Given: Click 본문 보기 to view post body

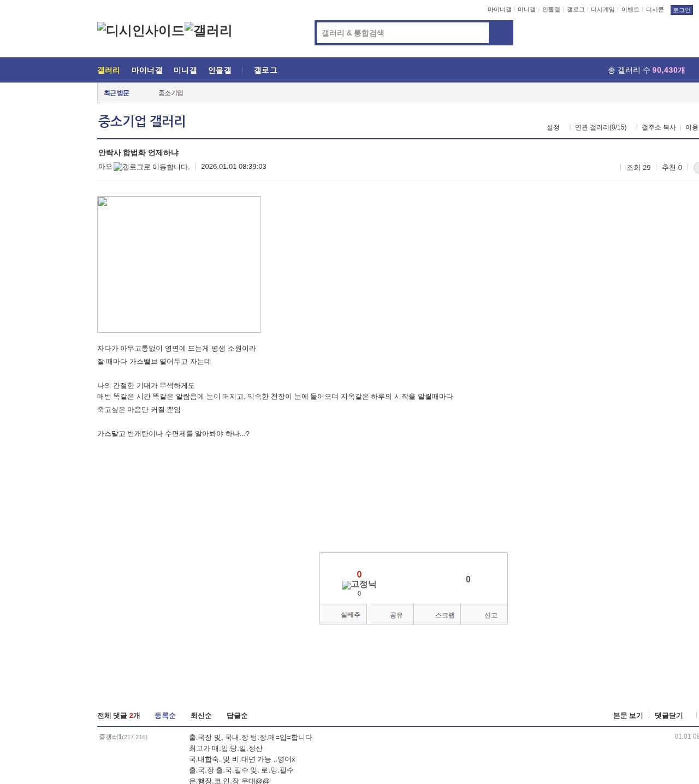Looking at the screenshot, I should pos(628,716).
